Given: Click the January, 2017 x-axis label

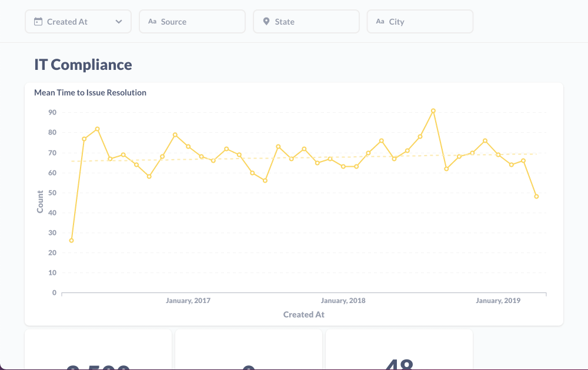Looking at the screenshot, I should 188,301.
